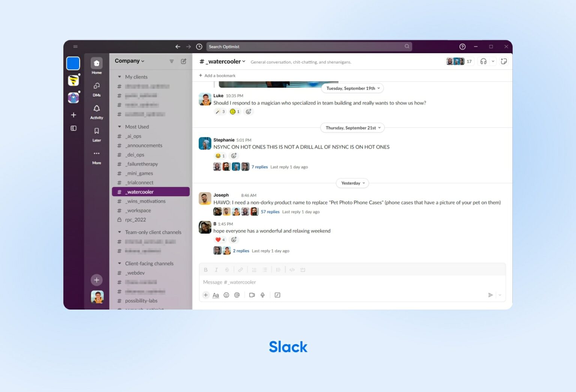Record an audio clip with the microphone icon

(x=262, y=295)
